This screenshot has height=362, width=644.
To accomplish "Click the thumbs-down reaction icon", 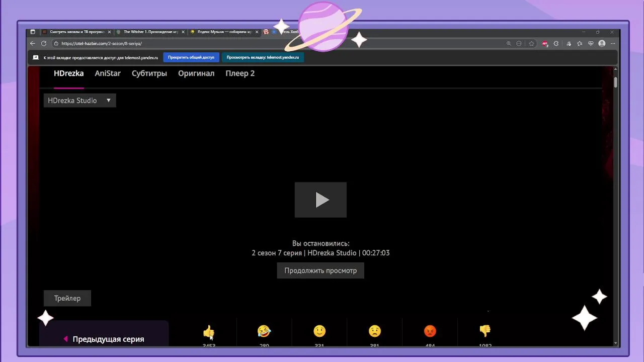I will 485,331.
